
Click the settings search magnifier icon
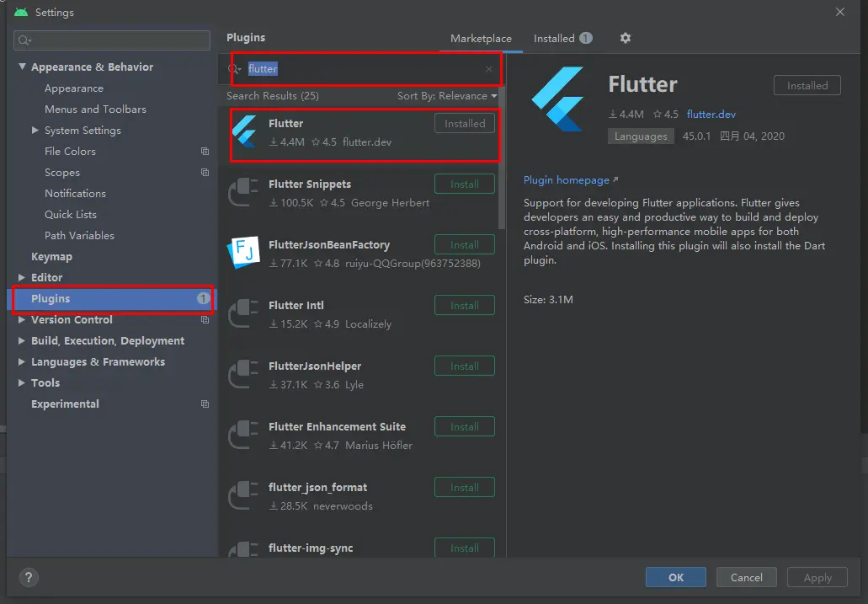coord(24,40)
